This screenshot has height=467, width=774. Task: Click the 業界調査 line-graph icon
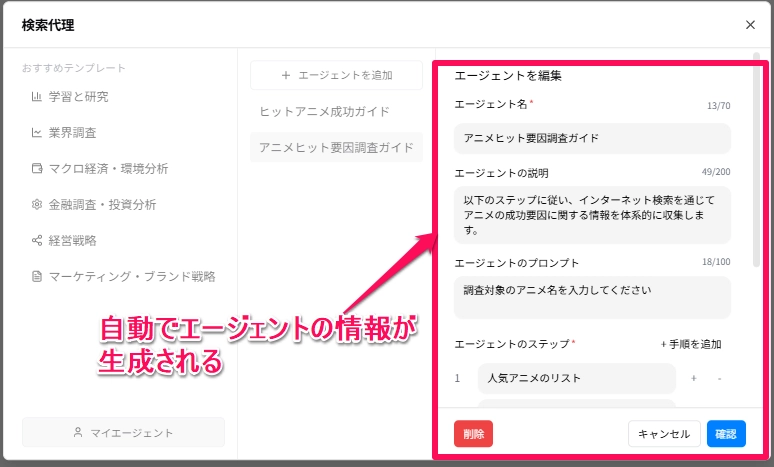pyautogui.click(x=37, y=133)
